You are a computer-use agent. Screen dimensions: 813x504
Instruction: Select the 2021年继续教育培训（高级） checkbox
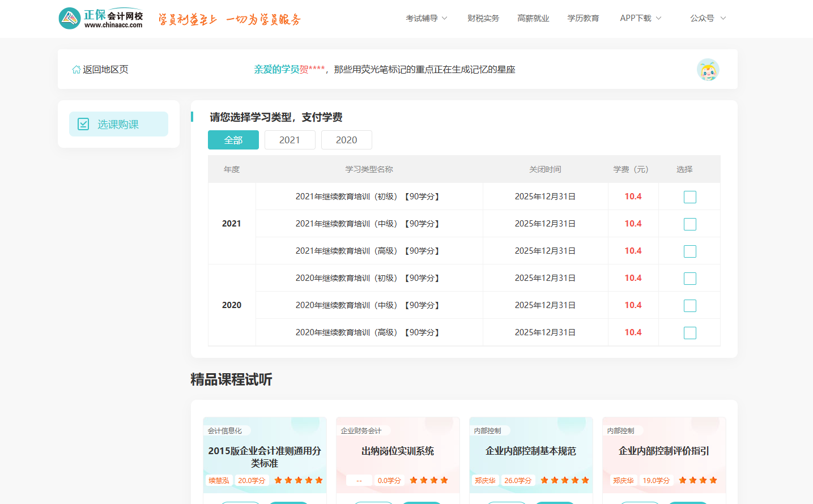689,251
